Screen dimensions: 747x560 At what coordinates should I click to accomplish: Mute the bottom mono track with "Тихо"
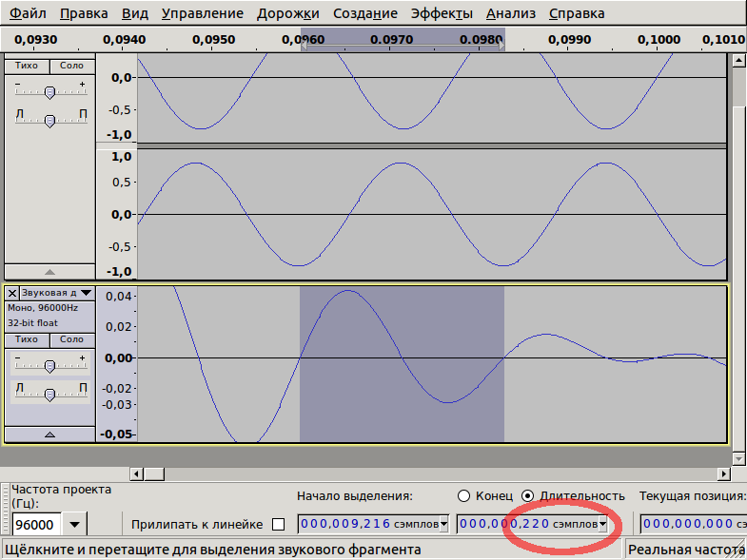click(x=27, y=339)
